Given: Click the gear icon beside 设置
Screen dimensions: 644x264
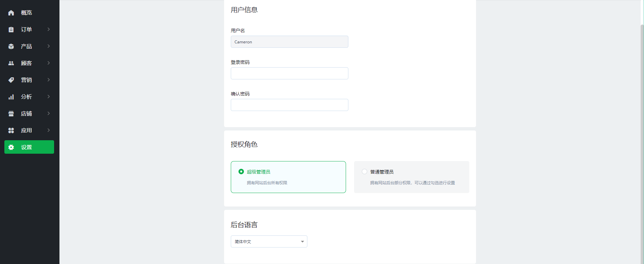Looking at the screenshot, I should tap(11, 147).
